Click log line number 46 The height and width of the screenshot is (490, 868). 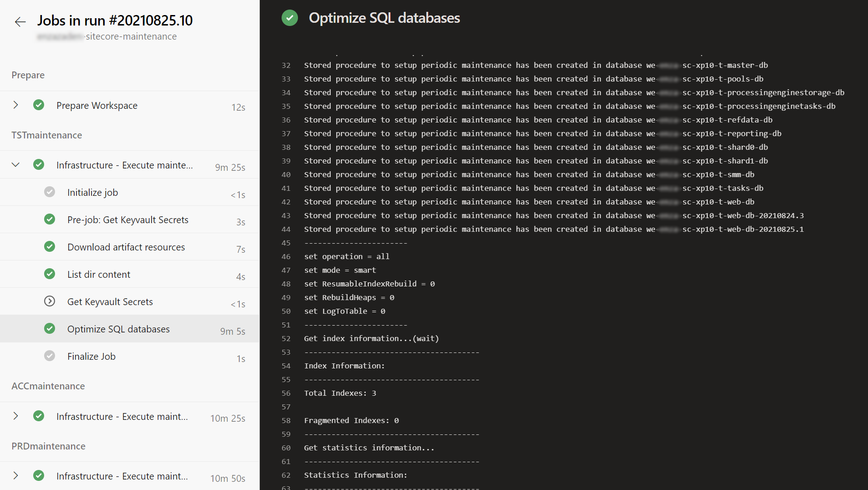pyautogui.click(x=286, y=257)
